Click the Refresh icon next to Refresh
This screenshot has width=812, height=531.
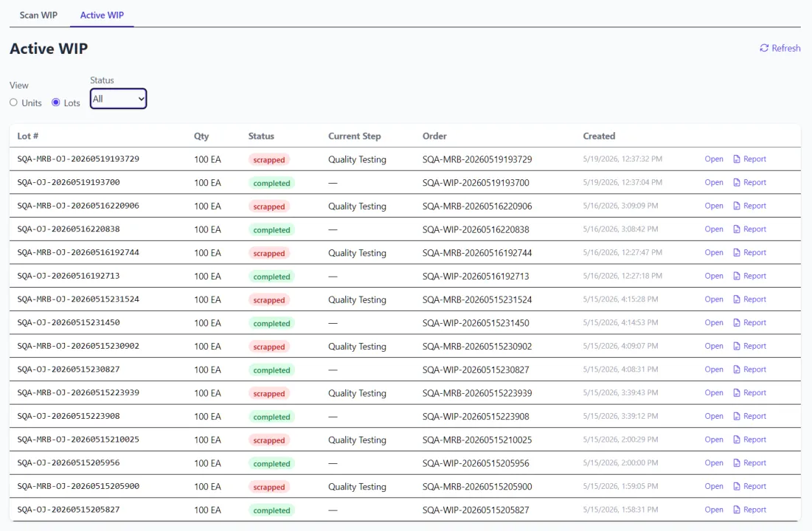764,48
